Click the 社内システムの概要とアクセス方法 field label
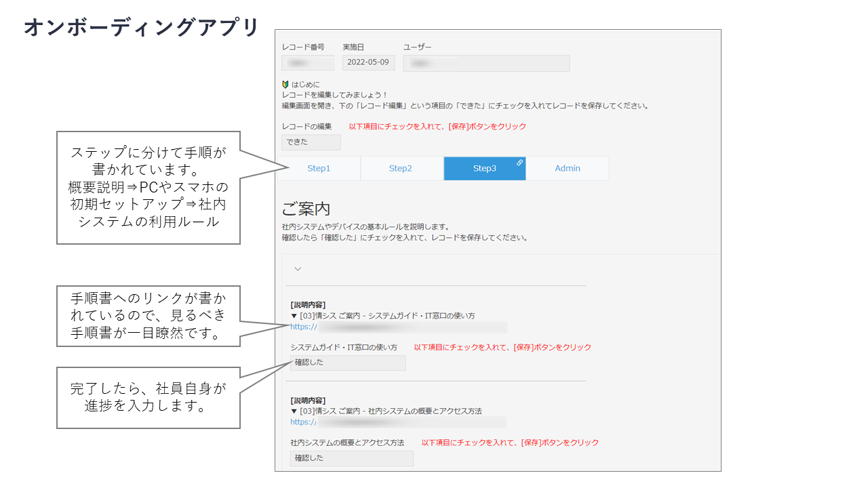This screenshot has height=488, width=868. tap(347, 443)
